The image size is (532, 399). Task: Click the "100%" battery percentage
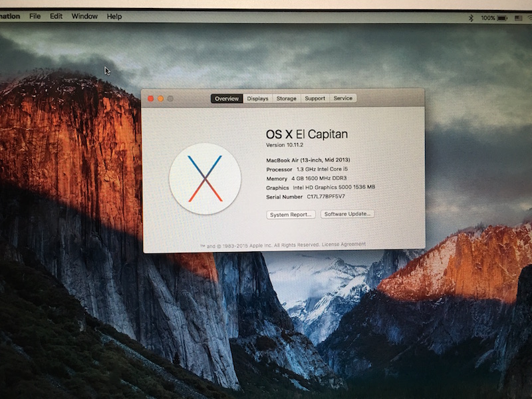488,18
